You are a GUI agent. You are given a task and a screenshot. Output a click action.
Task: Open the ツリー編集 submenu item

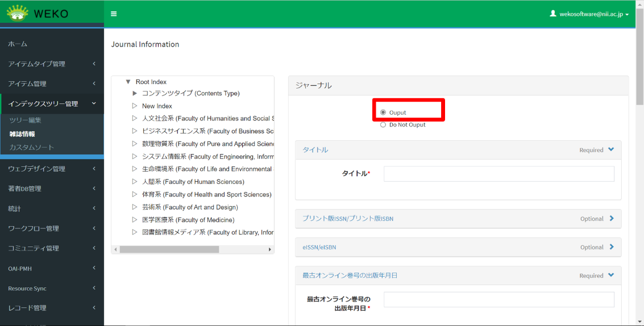(x=25, y=120)
